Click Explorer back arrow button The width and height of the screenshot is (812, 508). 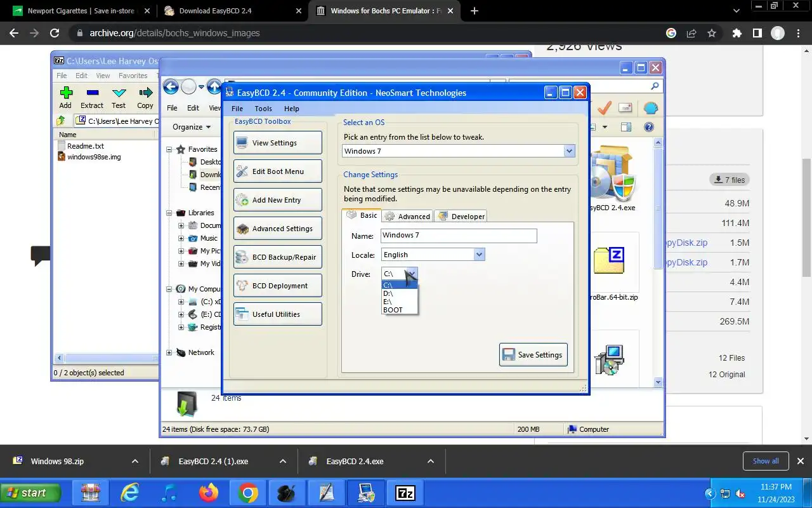pyautogui.click(x=171, y=87)
